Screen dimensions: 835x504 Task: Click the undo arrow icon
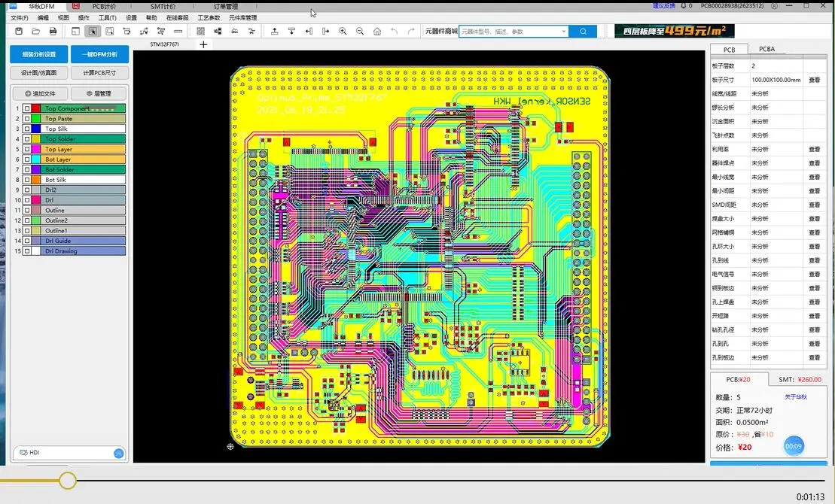[x=394, y=32]
